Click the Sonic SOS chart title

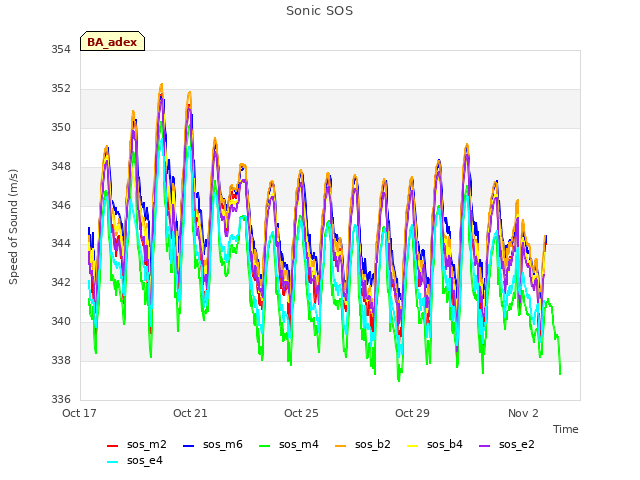click(319, 11)
